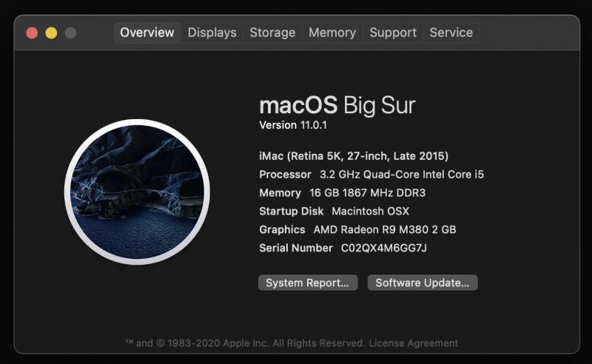Click the Startup Disk Macintosh OSX line
The width and height of the screenshot is (592, 364).
(334, 211)
